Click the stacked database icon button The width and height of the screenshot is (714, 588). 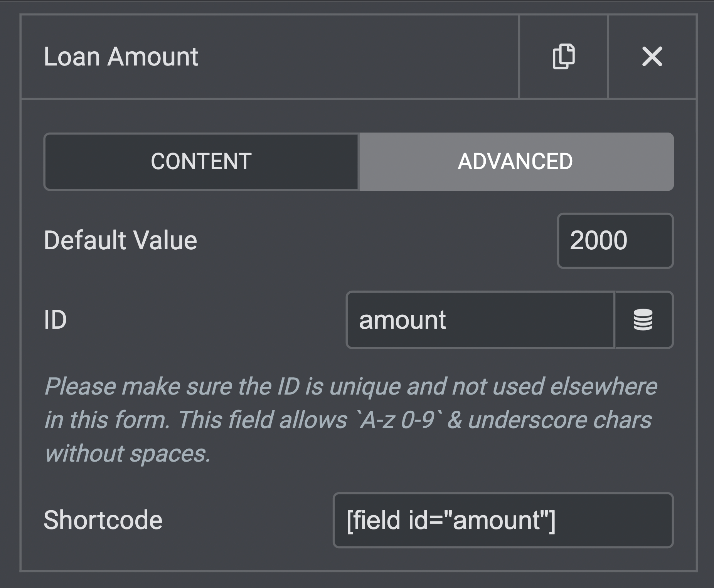coord(643,320)
